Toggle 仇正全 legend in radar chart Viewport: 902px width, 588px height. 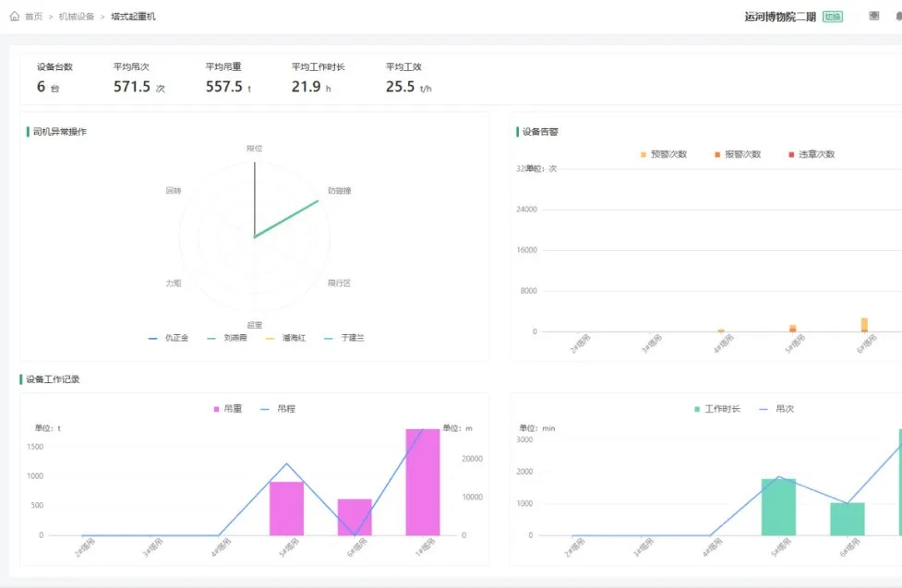[x=169, y=338]
